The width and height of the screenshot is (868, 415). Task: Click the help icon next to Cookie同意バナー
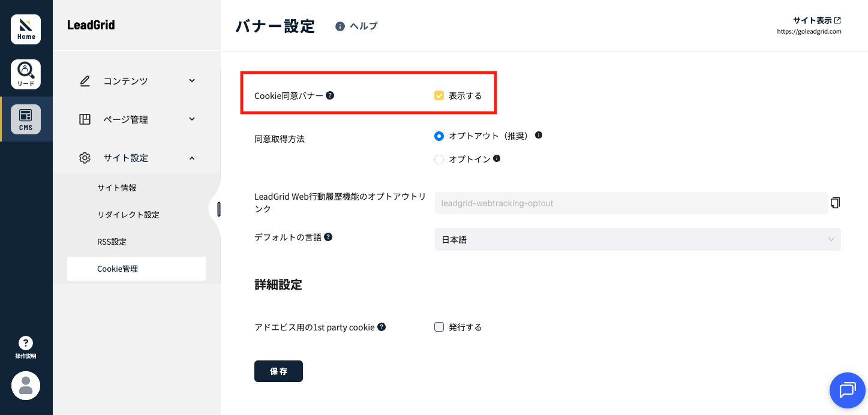coord(330,95)
